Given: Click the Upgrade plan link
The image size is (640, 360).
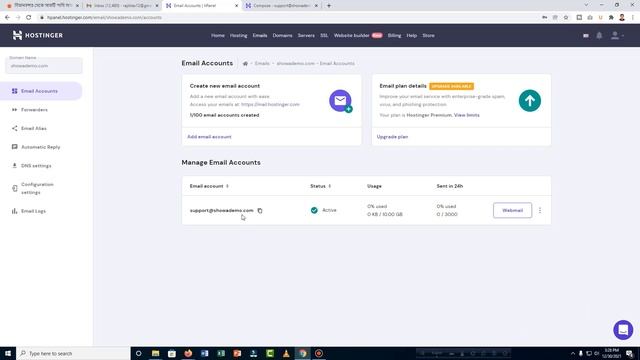Looking at the screenshot, I should point(392,137).
